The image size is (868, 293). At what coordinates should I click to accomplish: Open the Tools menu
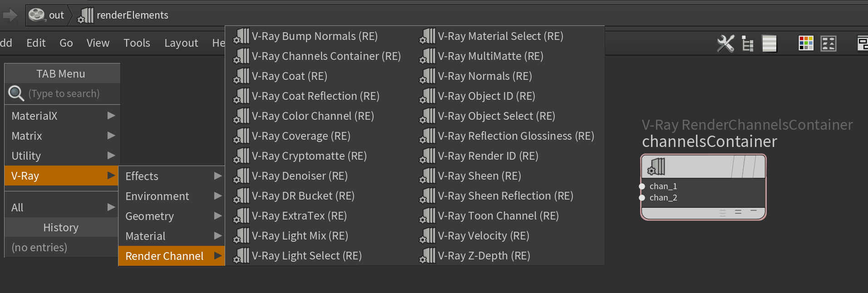[137, 43]
